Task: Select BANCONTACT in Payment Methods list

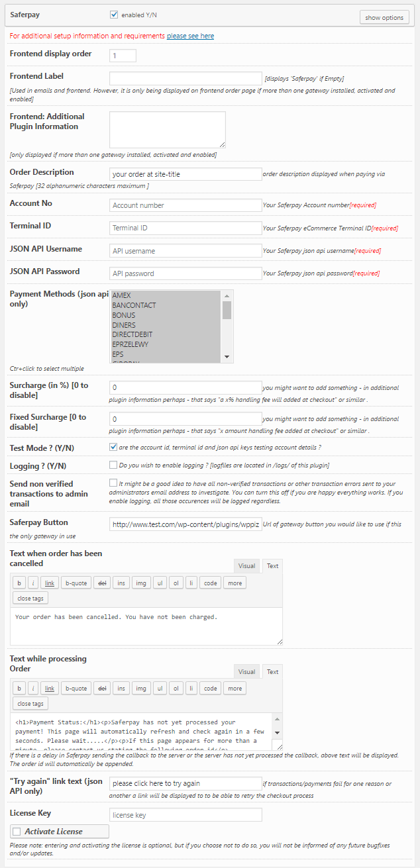Action: click(166, 305)
